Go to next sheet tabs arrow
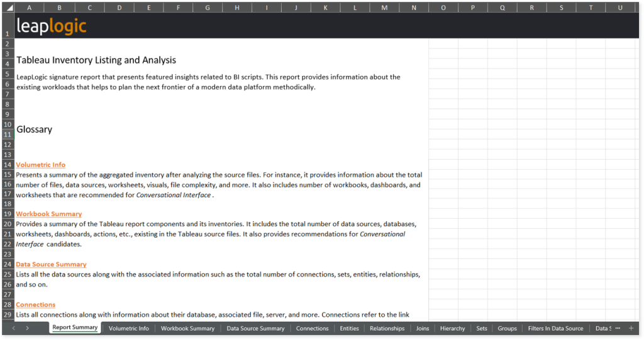644x340 pixels. pyautogui.click(x=27, y=328)
